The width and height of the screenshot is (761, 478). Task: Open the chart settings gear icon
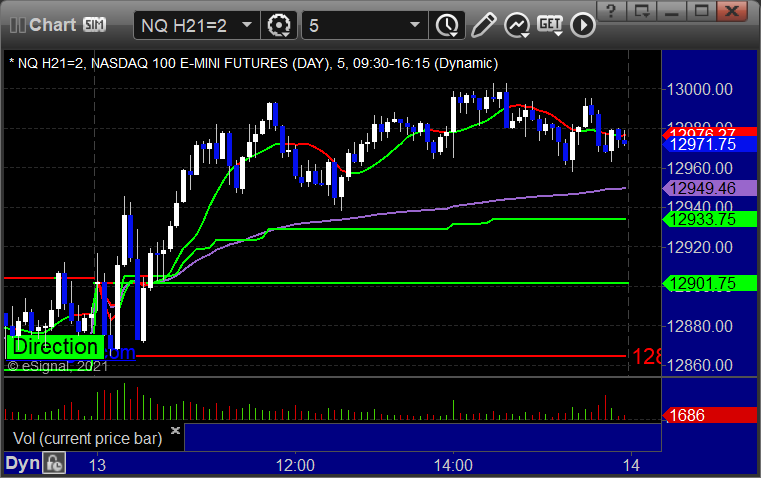[x=279, y=25]
